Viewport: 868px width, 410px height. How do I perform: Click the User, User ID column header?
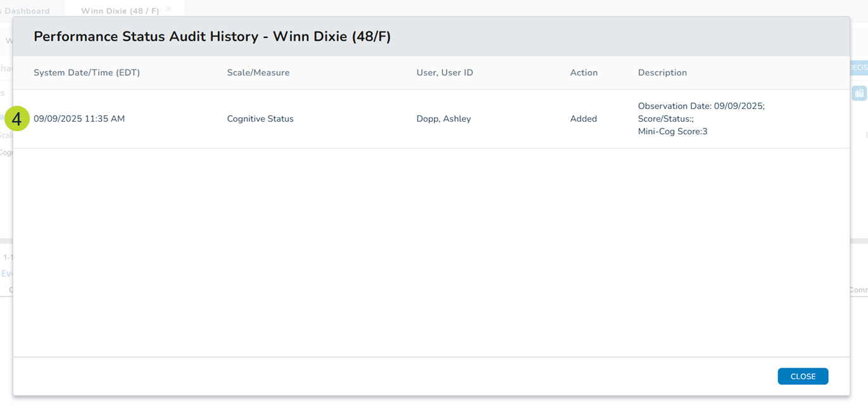[444, 73]
